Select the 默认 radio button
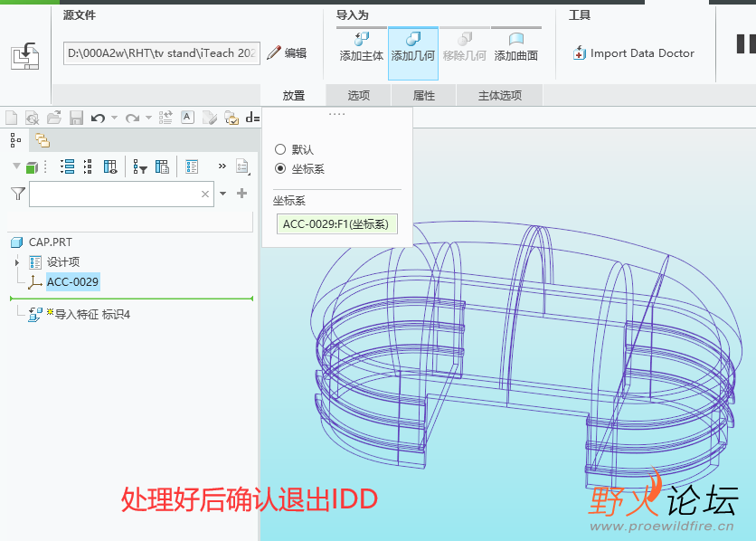This screenshot has width=756, height=541. [280, 149]
